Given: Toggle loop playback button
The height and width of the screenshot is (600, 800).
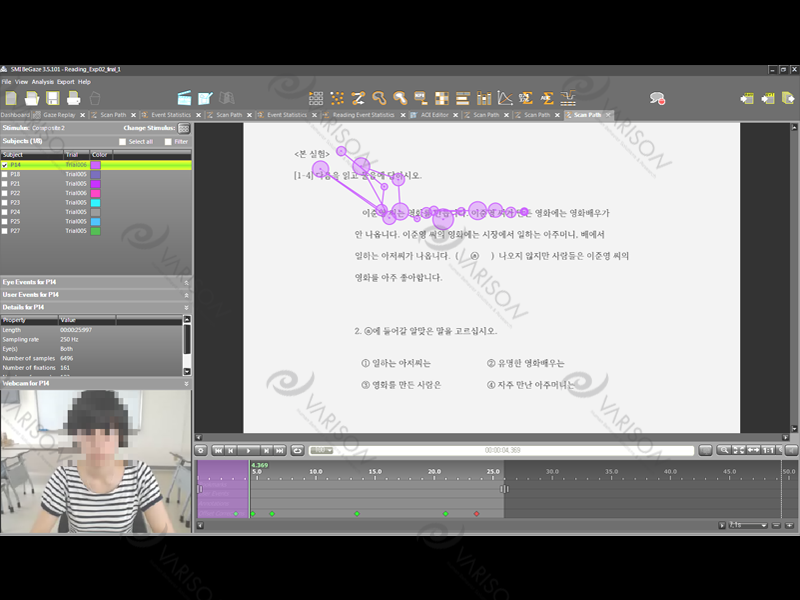Looking at the screenshot, I should pos(297,451).
